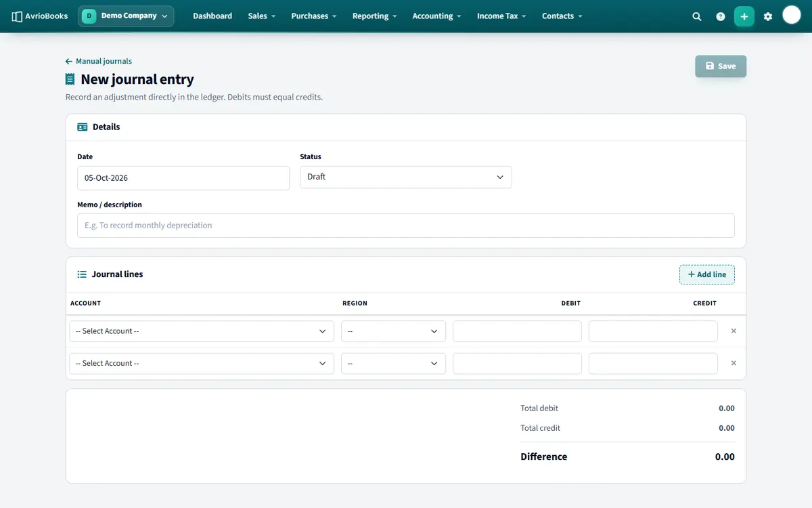Go to the Dashboard menu item
Image resolution: width=812 pixels, height=508 pixels.
pyautogui.click(x=212, y=16)
